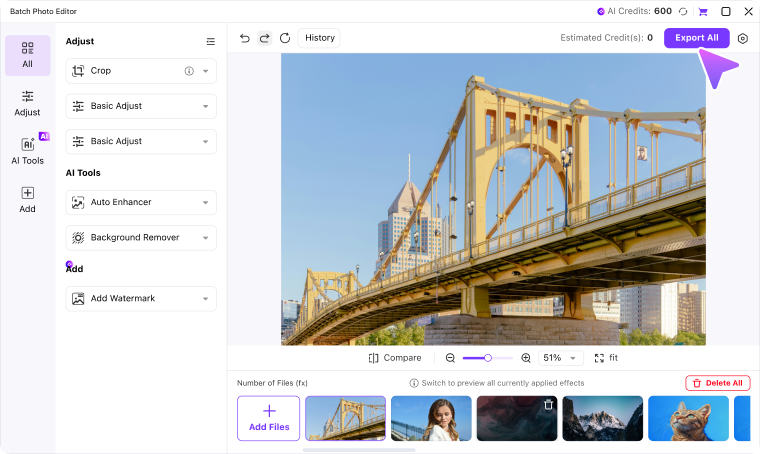Open the Adjust panel list menu icon

click(x=210, y=42)
